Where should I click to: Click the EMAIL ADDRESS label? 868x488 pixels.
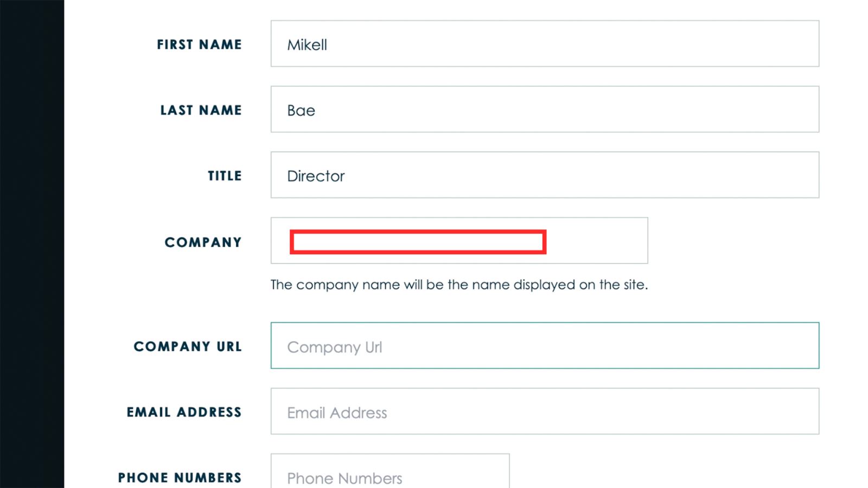(184, 412)
